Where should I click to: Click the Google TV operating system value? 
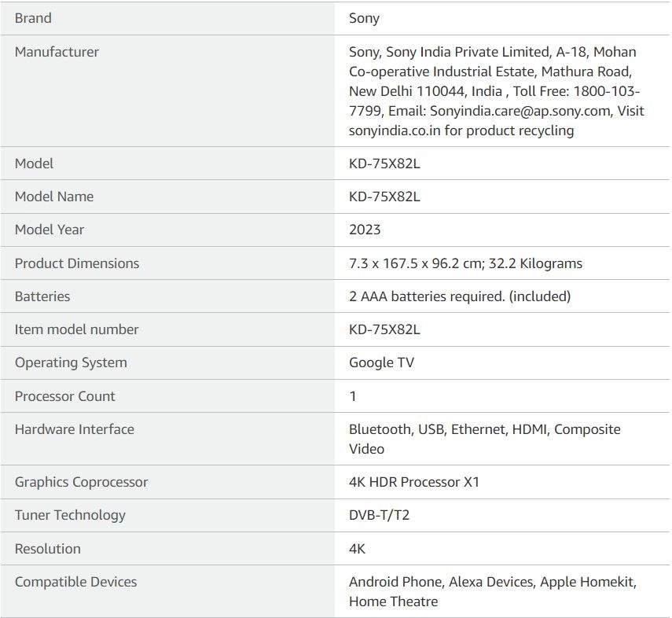point(381,362)
